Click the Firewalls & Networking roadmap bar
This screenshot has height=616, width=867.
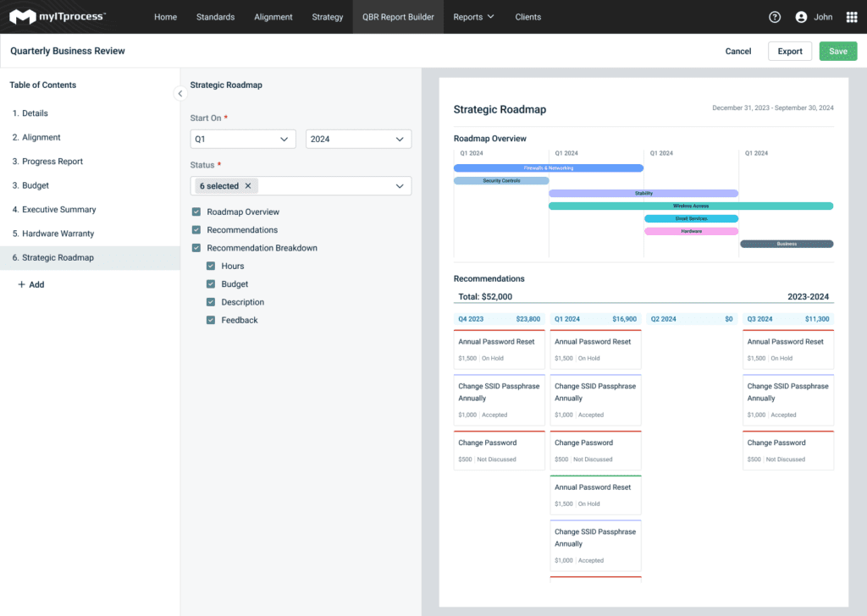[548, 168]
